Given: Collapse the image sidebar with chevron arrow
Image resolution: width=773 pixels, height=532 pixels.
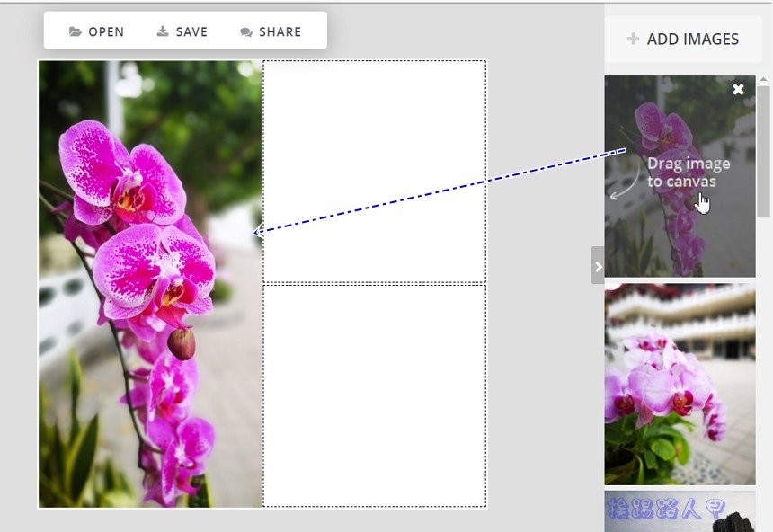Looking at the screenshot, I should 598,266.
